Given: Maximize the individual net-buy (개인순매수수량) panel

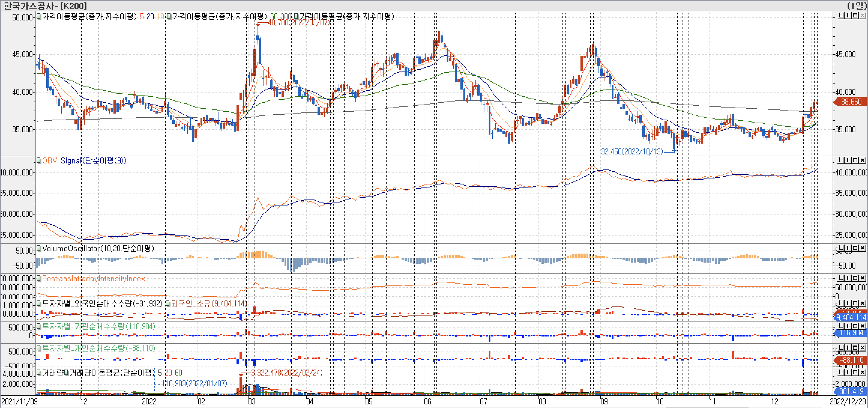Looking at the screenshot, I should tap(855, 348).
